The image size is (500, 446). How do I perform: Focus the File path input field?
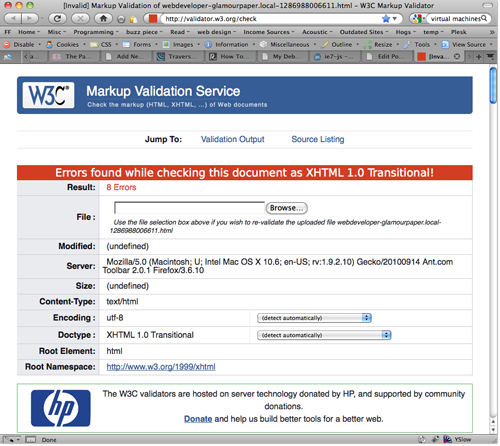tap(189, 208)
